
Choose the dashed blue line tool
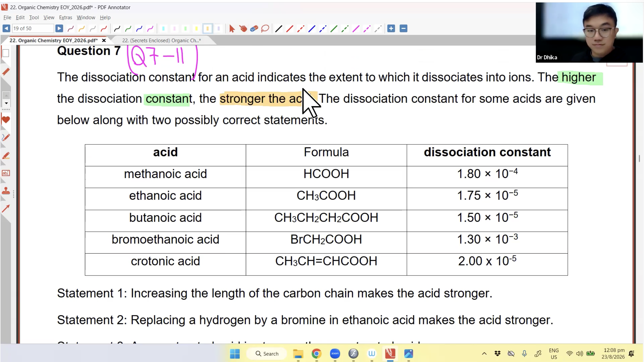[323, 28]
